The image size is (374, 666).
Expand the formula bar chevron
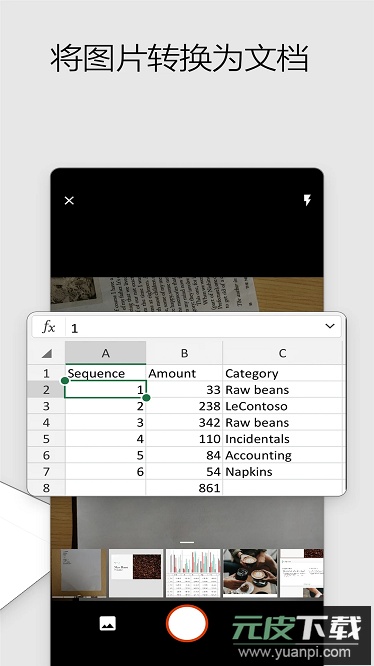tap(330, 326)
